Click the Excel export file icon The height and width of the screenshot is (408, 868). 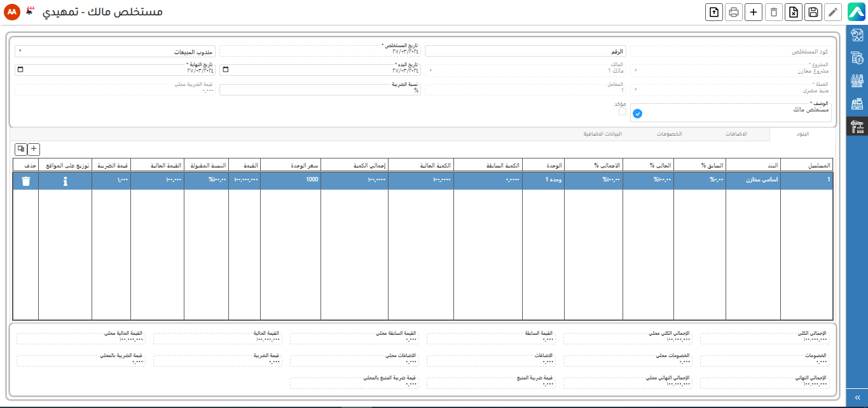(x=793, y=12)
